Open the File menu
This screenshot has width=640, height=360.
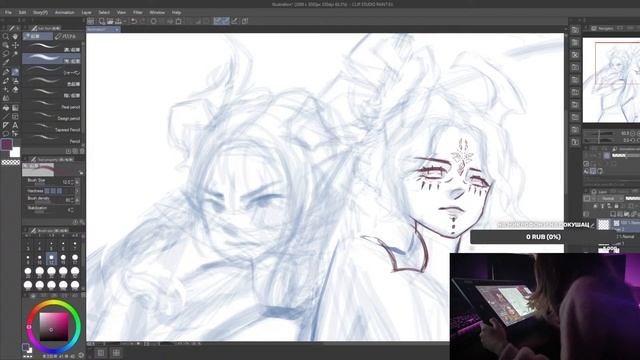[x=8, y=13]
